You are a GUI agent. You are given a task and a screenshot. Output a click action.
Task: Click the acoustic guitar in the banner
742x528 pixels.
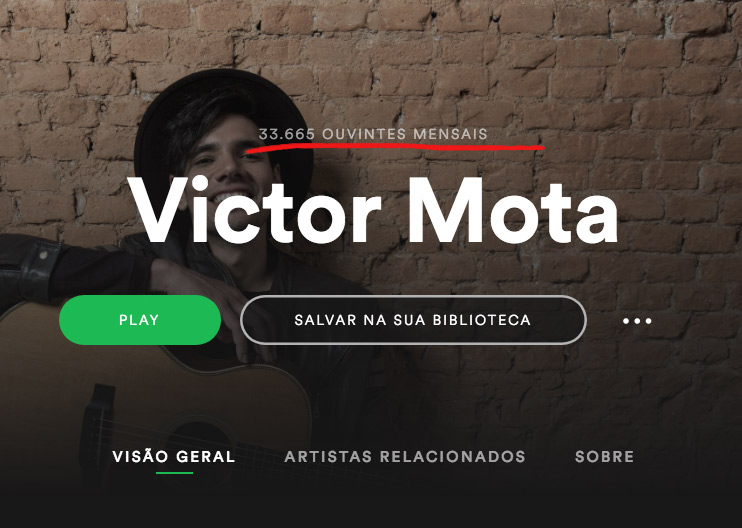tap(151, 402)
